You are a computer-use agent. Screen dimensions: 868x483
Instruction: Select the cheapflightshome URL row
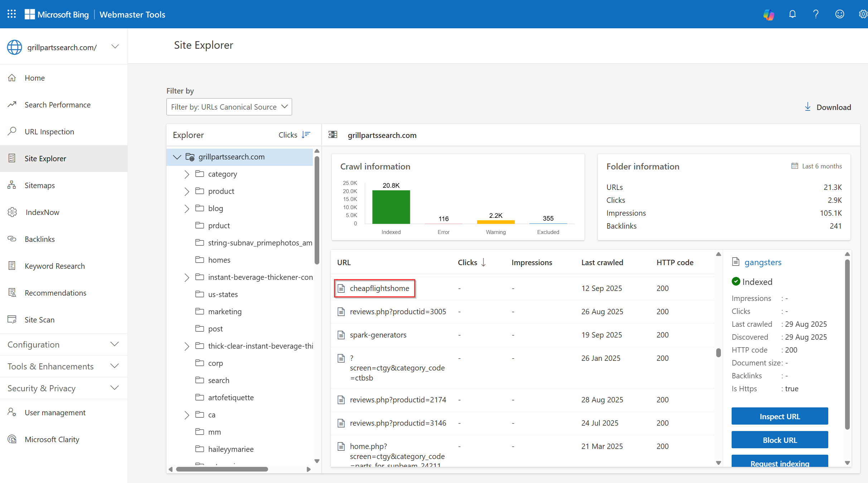click(x=379, y=288)
